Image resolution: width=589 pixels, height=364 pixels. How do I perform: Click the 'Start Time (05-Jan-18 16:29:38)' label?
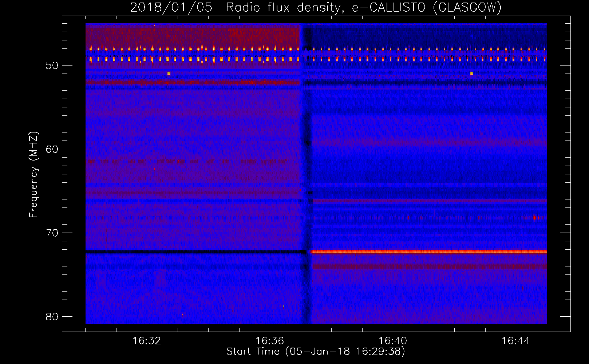[316, 352]
